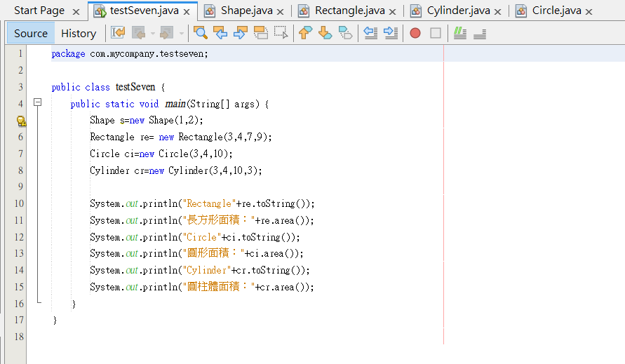Close the Shape.java tab
625x364 pixels.
click(280, 12)
